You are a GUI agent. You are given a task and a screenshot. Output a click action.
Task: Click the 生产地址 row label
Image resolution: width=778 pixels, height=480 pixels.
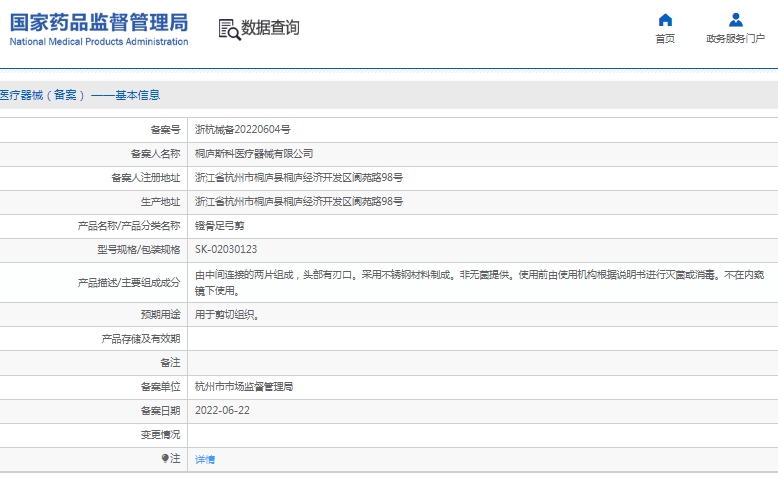[x=160, y=202]
